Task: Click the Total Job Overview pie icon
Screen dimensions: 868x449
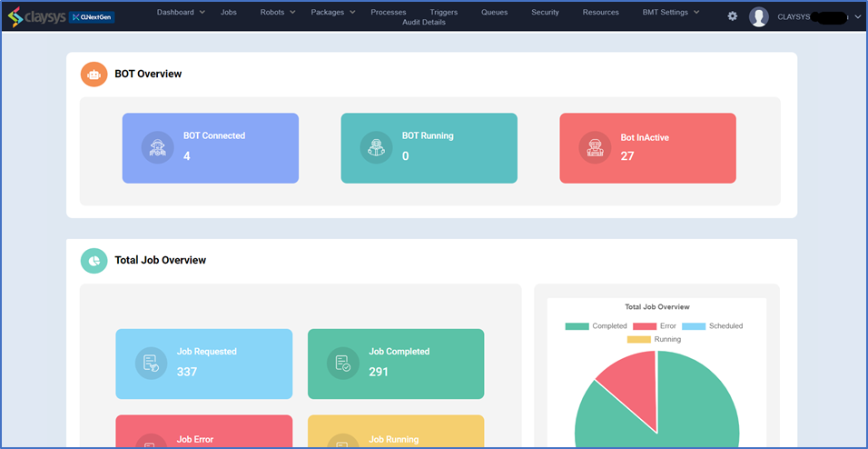Action: click(94, 261)
